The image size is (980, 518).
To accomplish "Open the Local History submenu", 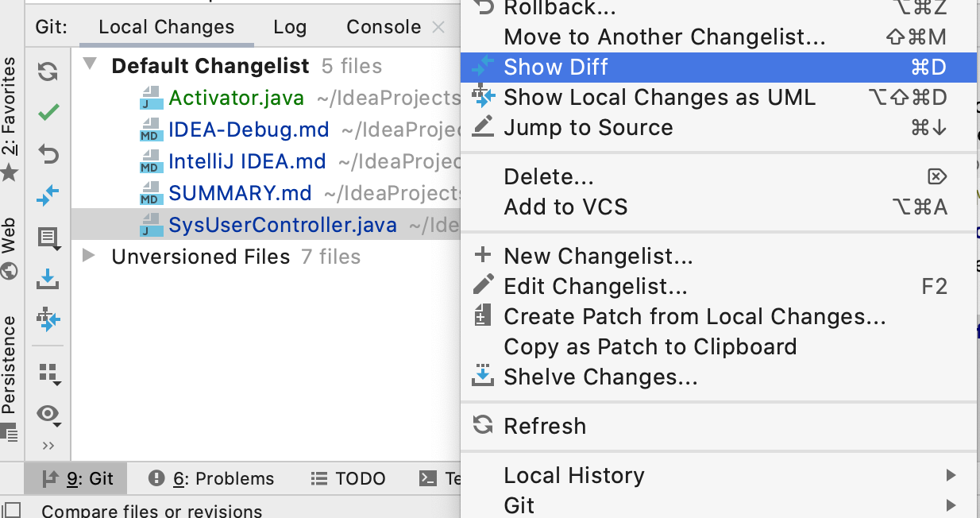I will coord(573,476).
